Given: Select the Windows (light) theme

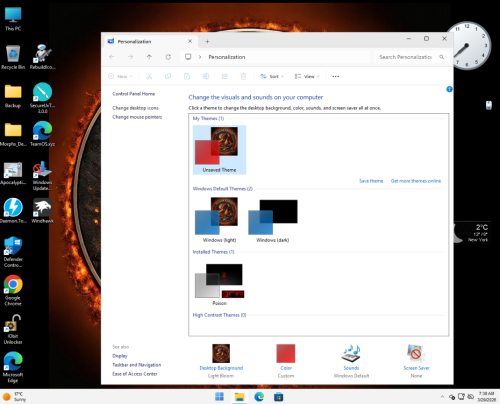Looking at the screenshot, I should 219,220.
